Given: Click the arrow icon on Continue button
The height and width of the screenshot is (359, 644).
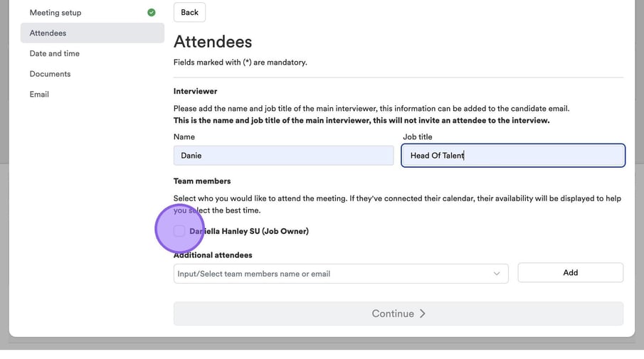Looking at the screenshot, I should (423, 314).
